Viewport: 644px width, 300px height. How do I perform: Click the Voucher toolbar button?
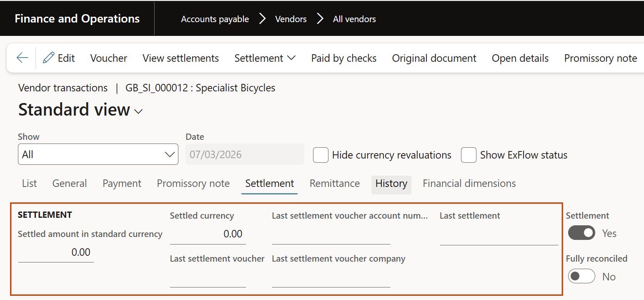[109, 58]
